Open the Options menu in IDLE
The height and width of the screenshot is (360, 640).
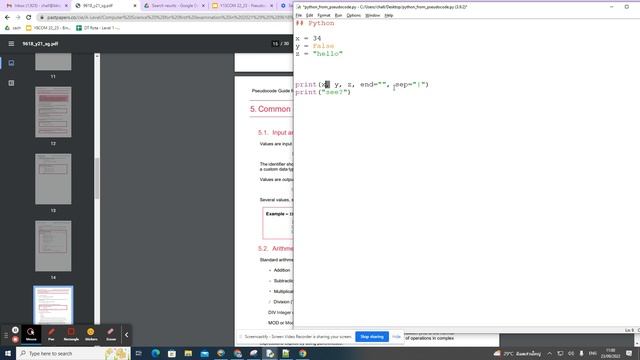pyautogui.click(x=353, y=16)
